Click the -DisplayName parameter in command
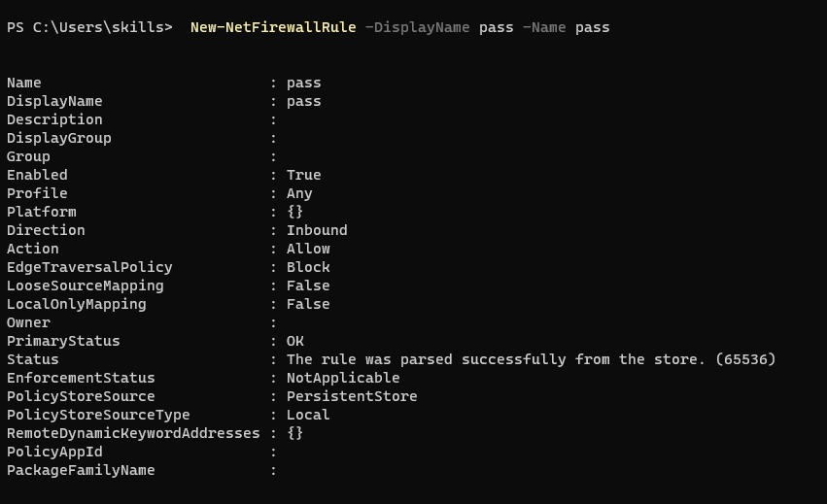Viewport: 827px width, 504px height. (417, 27)
